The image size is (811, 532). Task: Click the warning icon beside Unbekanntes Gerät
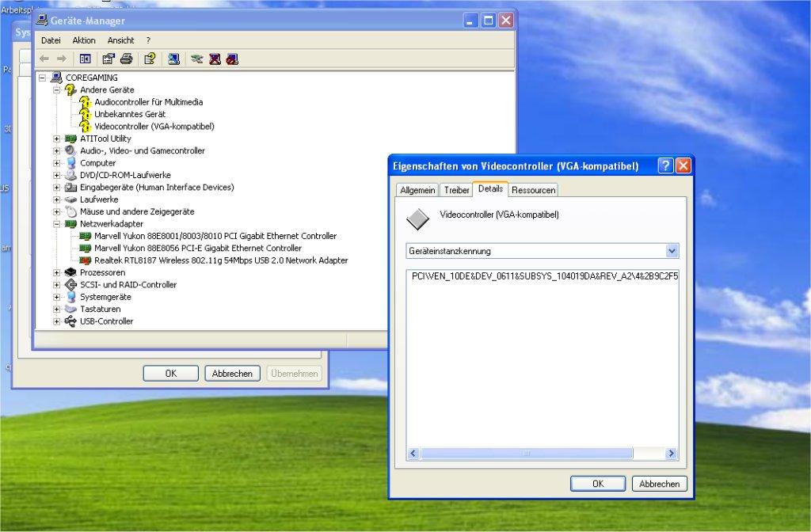[85, 114]
